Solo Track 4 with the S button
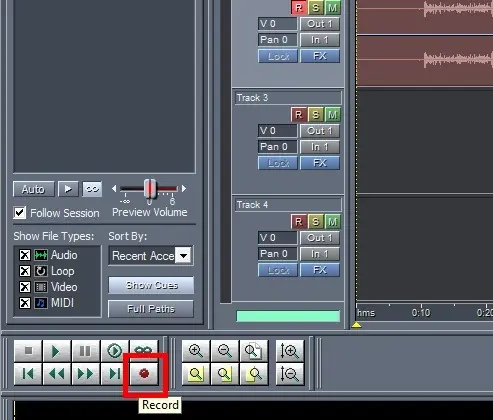This screenshot has height=420, width=493. pyautogui.click(x=315, y=222)
